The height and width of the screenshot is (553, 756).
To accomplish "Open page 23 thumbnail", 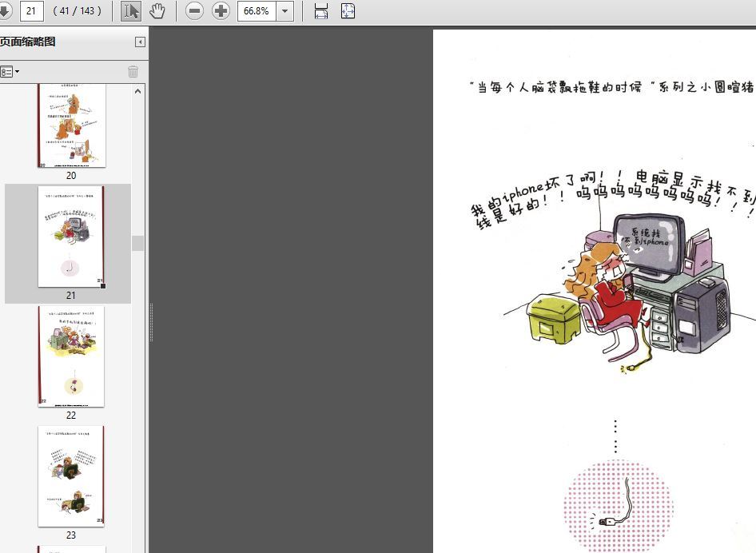I will pos(71,475).
